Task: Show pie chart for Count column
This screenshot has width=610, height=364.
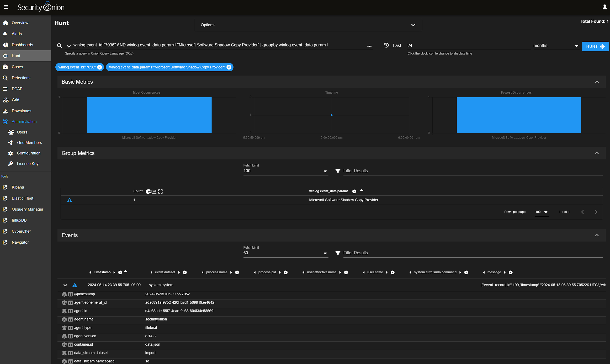Action: 148,191
